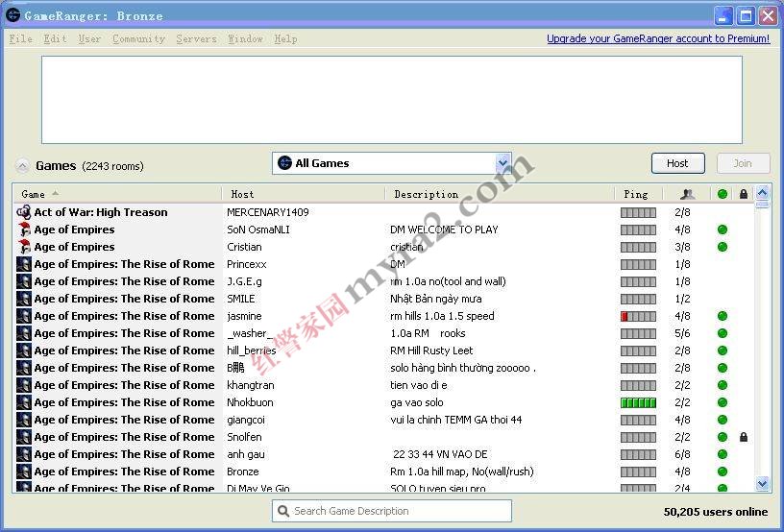Open the Edit menu
Viewport: 784px width, 532px height.
55,38
